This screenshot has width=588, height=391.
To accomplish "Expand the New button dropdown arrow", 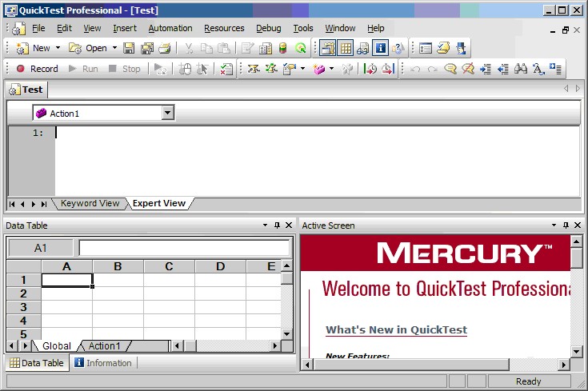I will 58,48.
